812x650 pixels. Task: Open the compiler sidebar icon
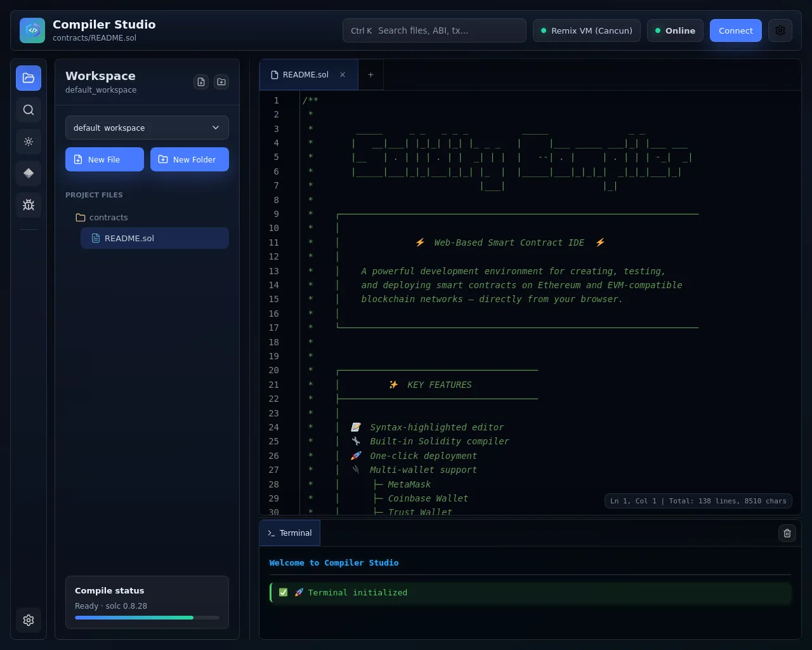29,142
